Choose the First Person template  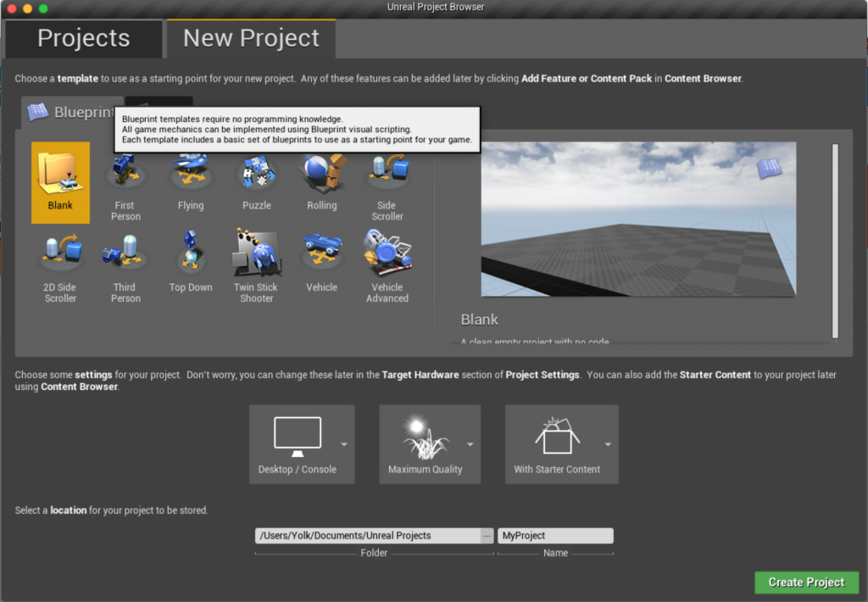click(125, 185)
